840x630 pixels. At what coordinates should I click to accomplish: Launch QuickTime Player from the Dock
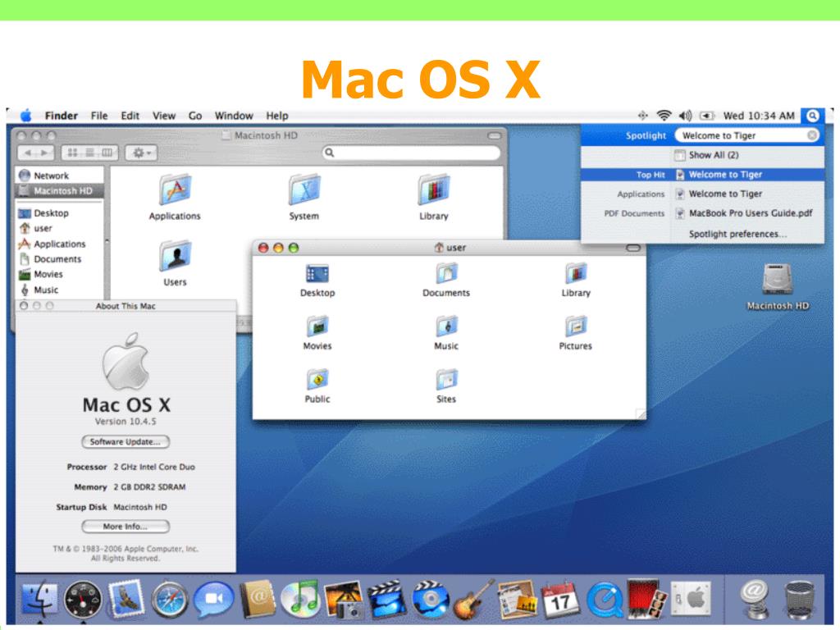[x=604, y=600]
